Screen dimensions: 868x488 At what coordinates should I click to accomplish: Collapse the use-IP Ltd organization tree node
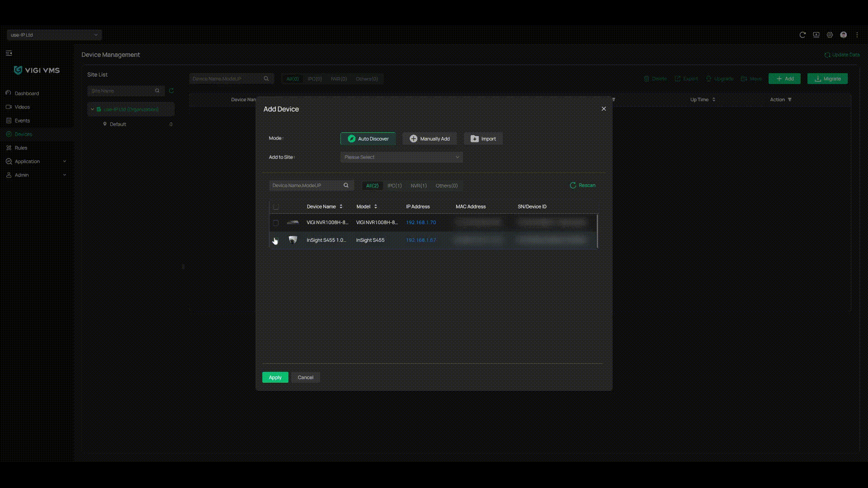point(92,109)
